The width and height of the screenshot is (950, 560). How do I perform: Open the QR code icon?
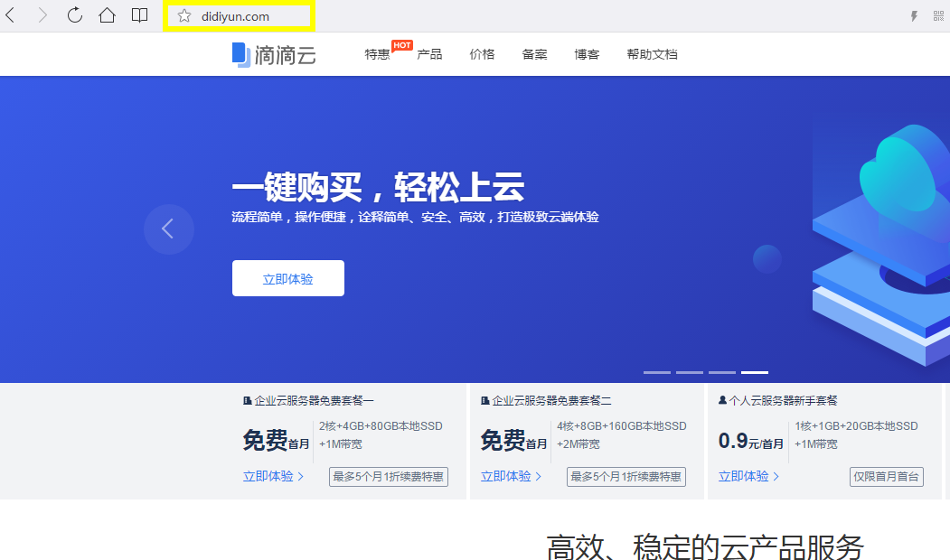point(936,16)
